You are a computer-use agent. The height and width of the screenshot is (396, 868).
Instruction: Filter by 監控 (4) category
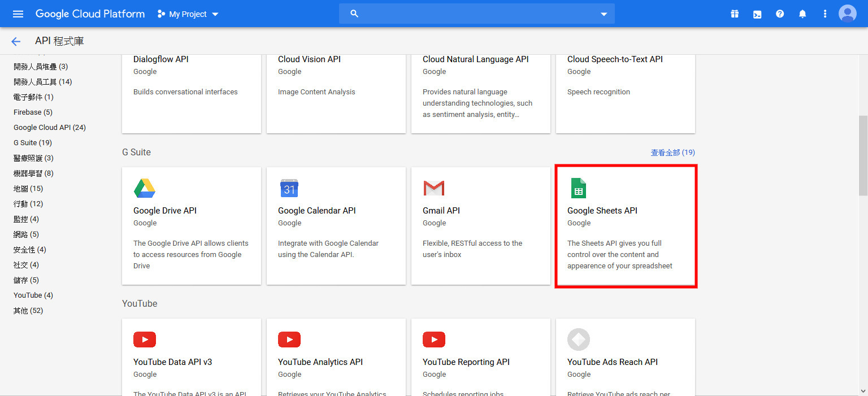[x=26, y=219]
